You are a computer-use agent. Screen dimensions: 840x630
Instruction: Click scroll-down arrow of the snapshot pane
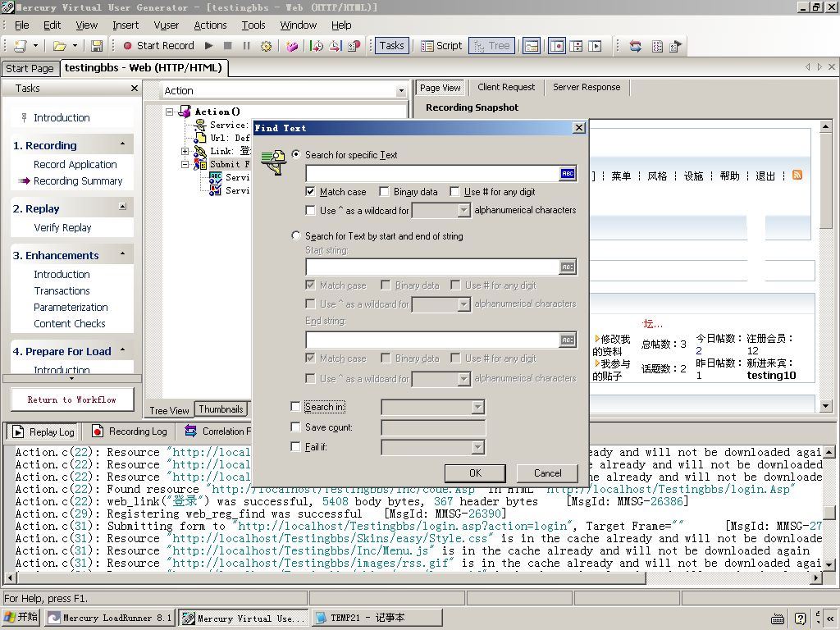coord(825,406)
